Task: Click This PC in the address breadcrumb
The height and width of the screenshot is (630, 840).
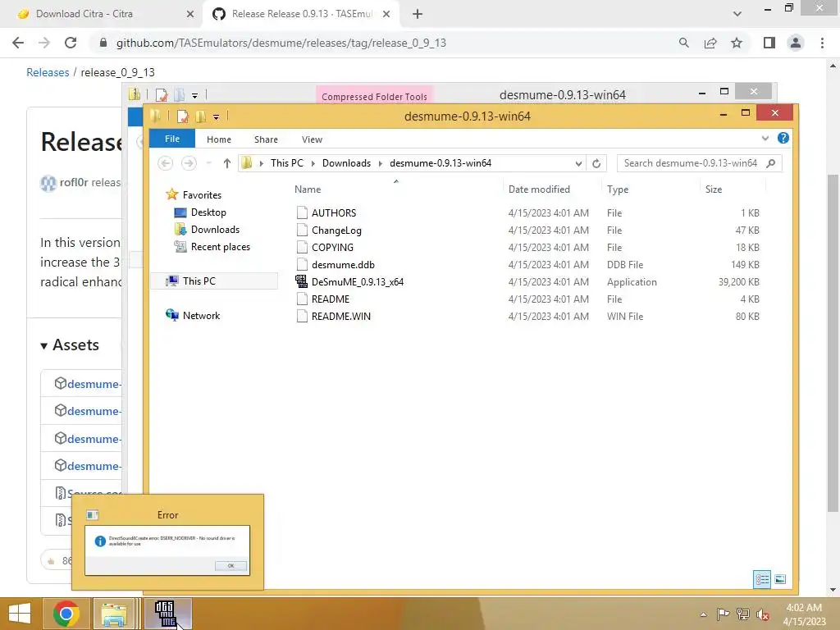Action: 286,163
